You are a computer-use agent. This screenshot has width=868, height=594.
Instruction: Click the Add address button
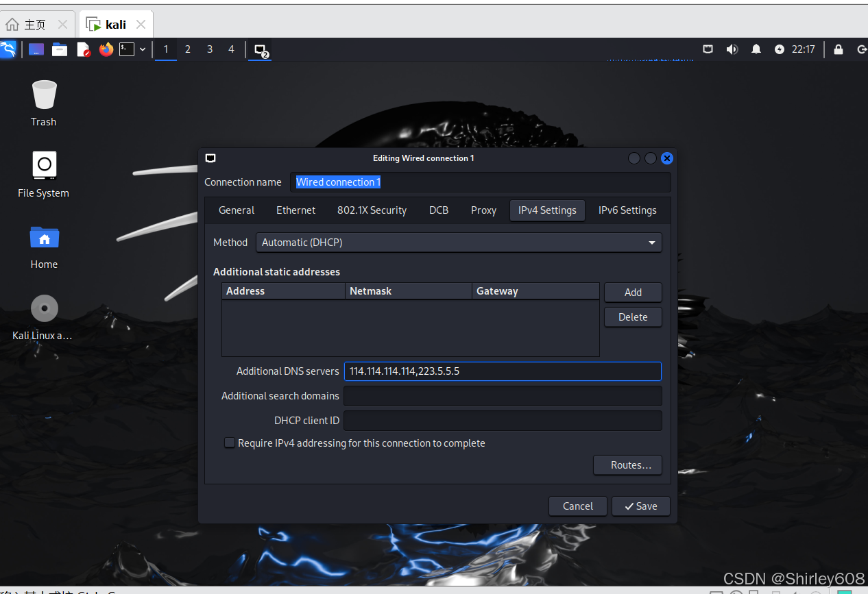pos(633,293)
